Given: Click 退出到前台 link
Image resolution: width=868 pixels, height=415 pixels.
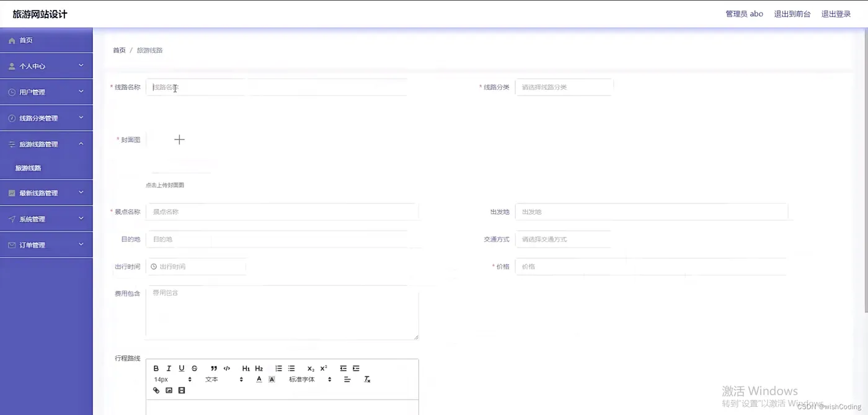Looking at the screenshot, I should tap(792, 14).
